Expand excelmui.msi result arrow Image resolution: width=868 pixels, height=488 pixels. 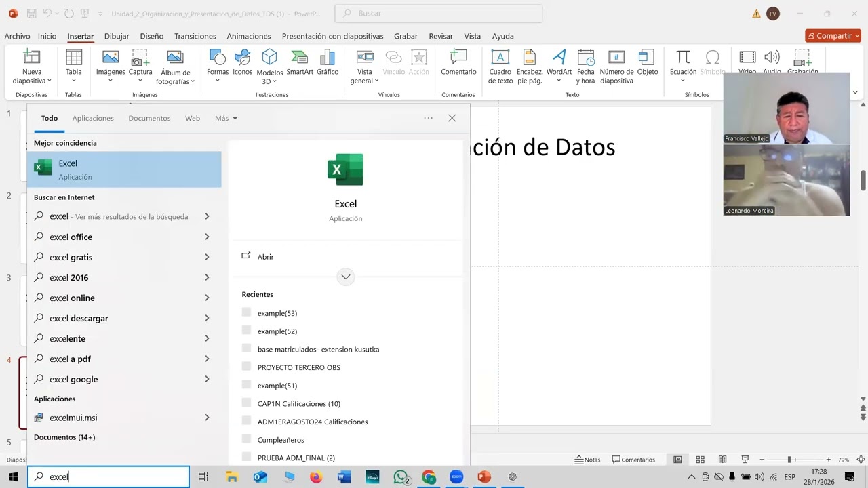click(207, 418)
